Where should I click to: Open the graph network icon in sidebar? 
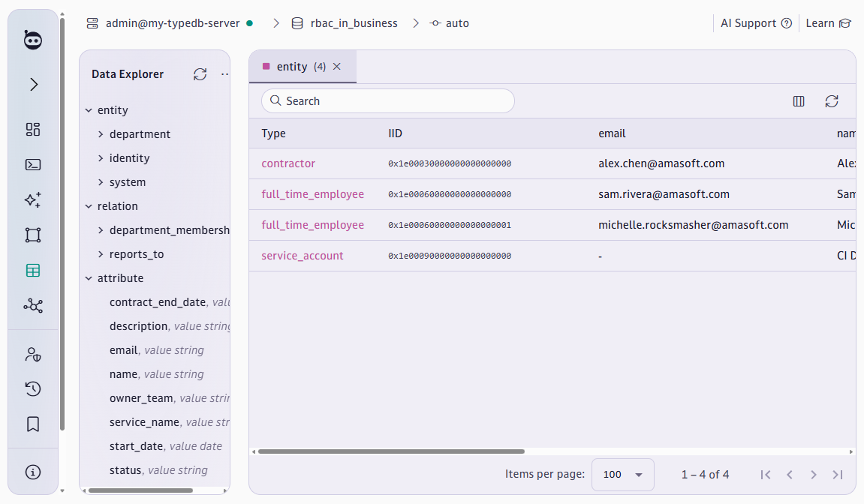(33, 306)
